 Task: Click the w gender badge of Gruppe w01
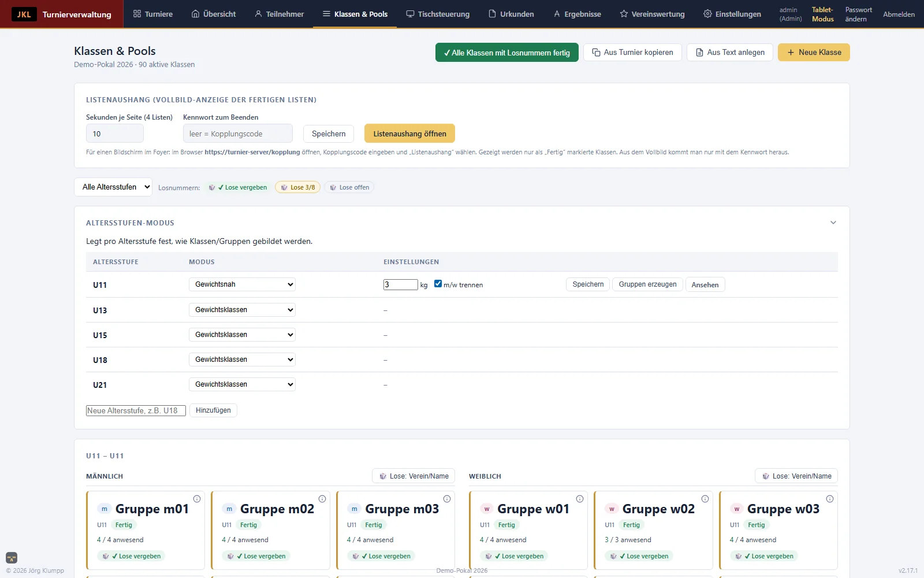coord(487,509)
